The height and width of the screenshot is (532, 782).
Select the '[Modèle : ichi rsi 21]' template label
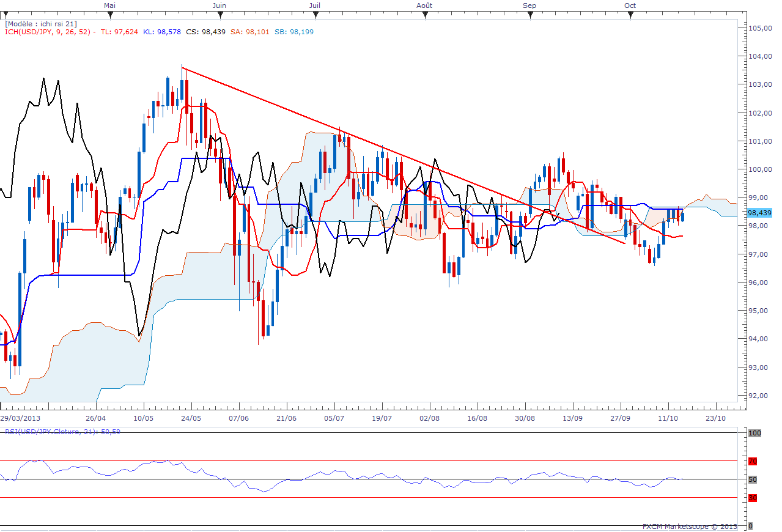[x=41, y=23]
